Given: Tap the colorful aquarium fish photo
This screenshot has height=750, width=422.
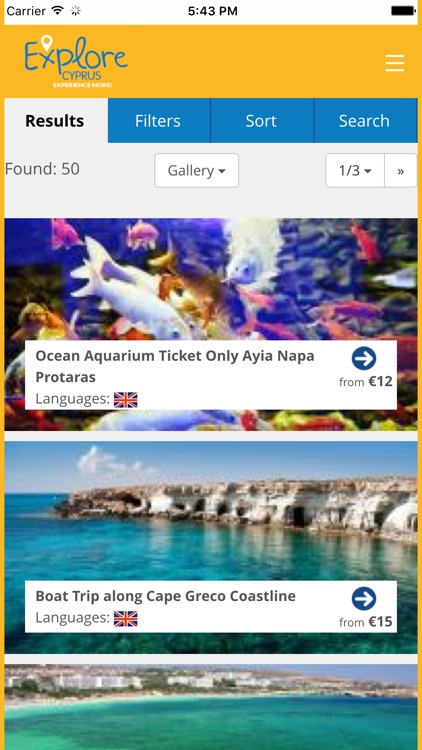Looking at the screenshot, I should 211,279.
